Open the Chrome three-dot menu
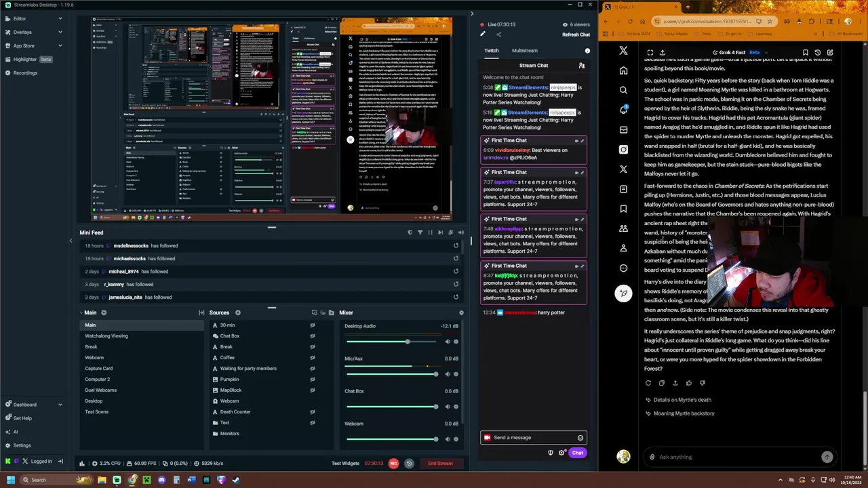The height and width of the screenshot is (488, 868). coord(859,21)
